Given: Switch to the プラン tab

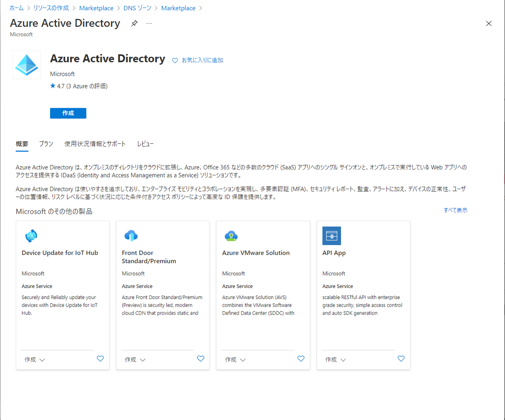Looking at the screenshot, I should click(x=46, y=144).
